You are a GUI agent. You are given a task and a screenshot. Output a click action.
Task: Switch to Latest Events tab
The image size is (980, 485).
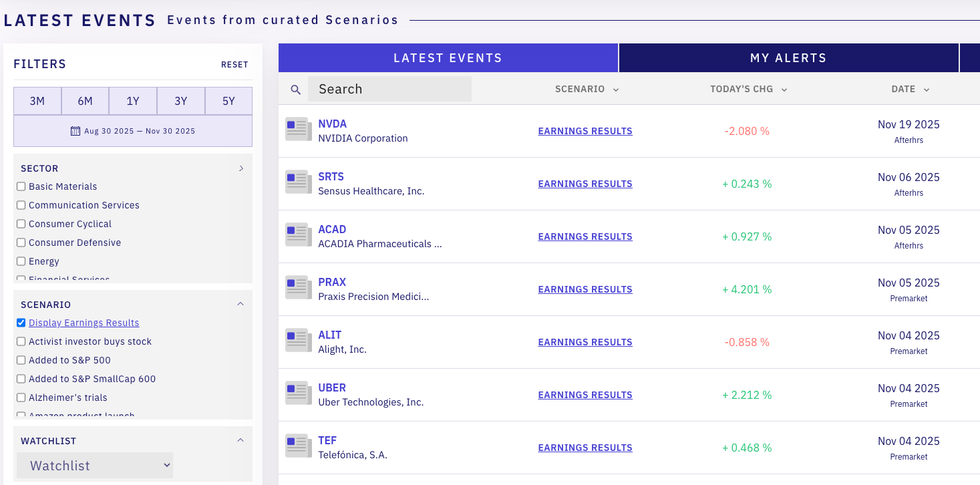tap(448, 58)
